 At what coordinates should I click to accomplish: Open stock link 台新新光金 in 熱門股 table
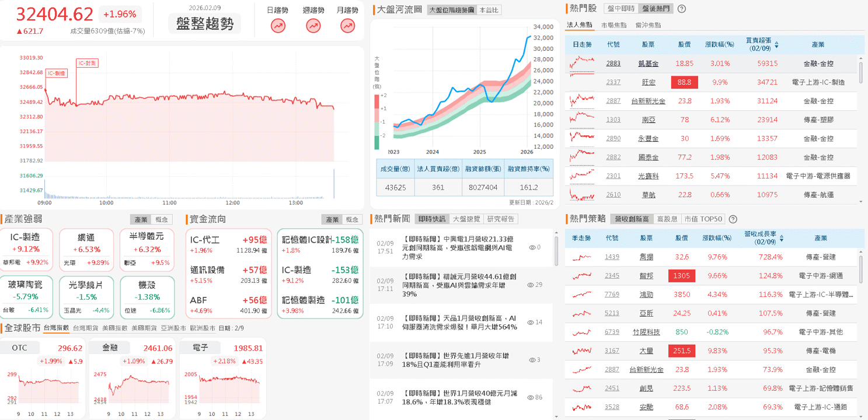pos(648,101)
